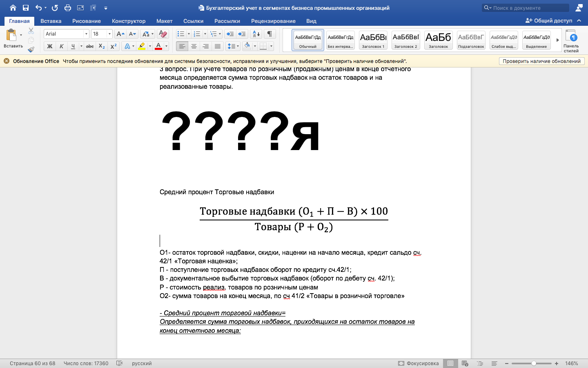Click the numbered list icon
This screenshot has width=588, height=368.
point(197,34)
